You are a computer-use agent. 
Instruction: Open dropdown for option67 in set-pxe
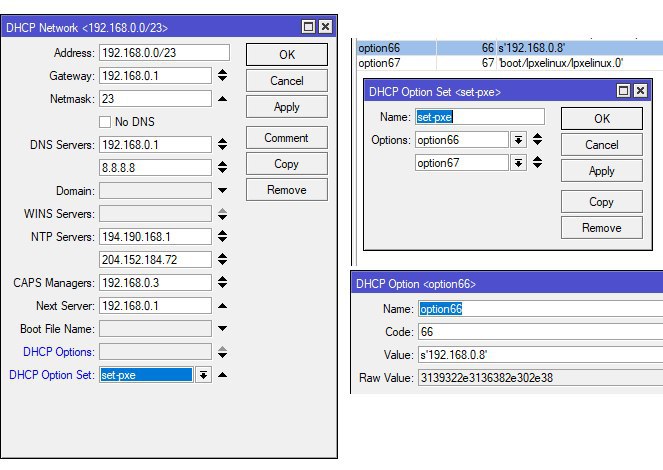518,163
